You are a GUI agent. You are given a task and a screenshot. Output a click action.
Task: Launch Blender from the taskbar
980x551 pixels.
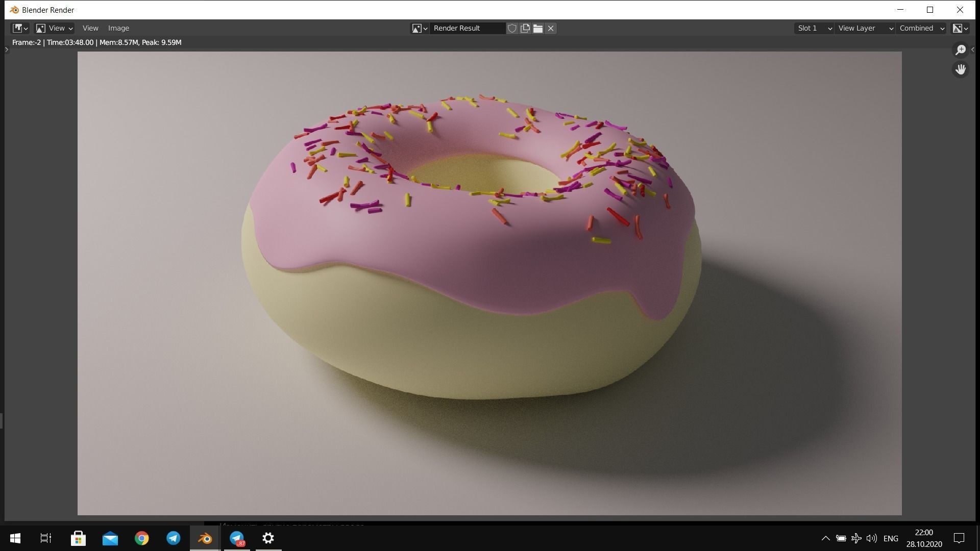point(205,538)
